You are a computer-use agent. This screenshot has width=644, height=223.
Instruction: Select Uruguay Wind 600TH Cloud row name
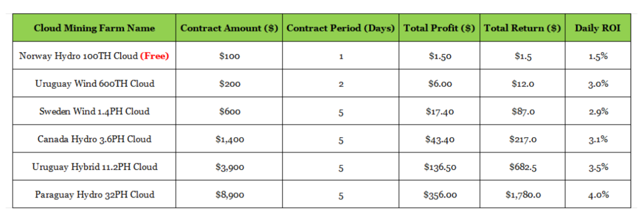pyautogui.click(x=94, y=84)
